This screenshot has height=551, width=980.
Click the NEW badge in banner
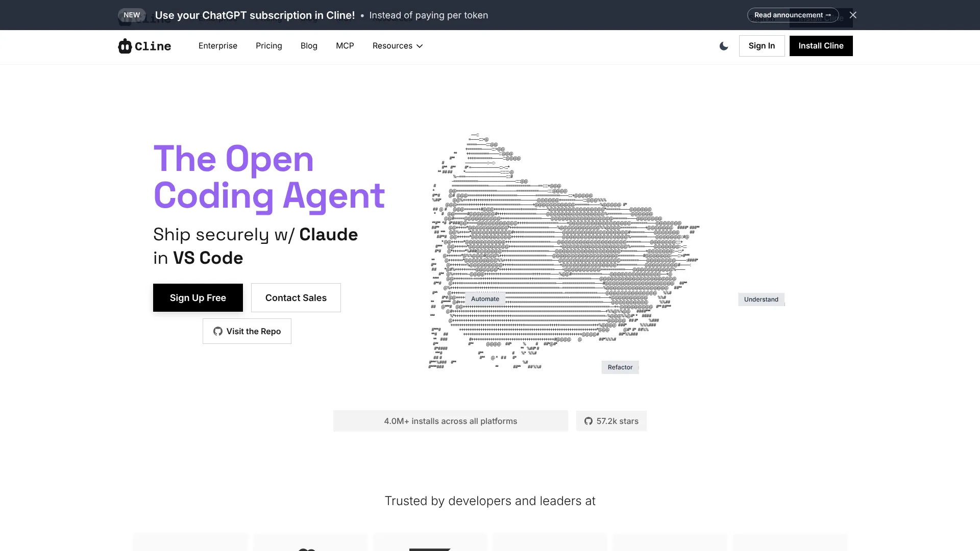(132, 15)
